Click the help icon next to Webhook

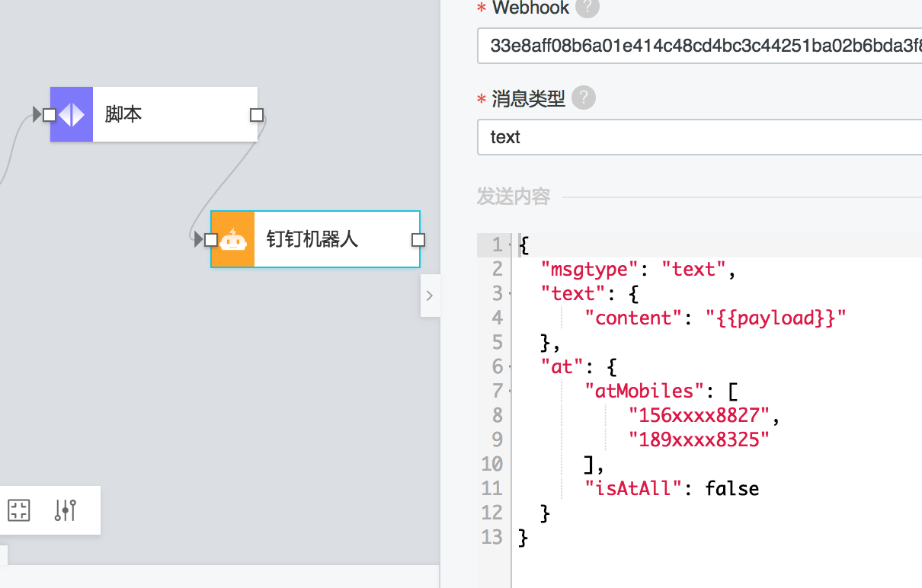click(587, 8)
